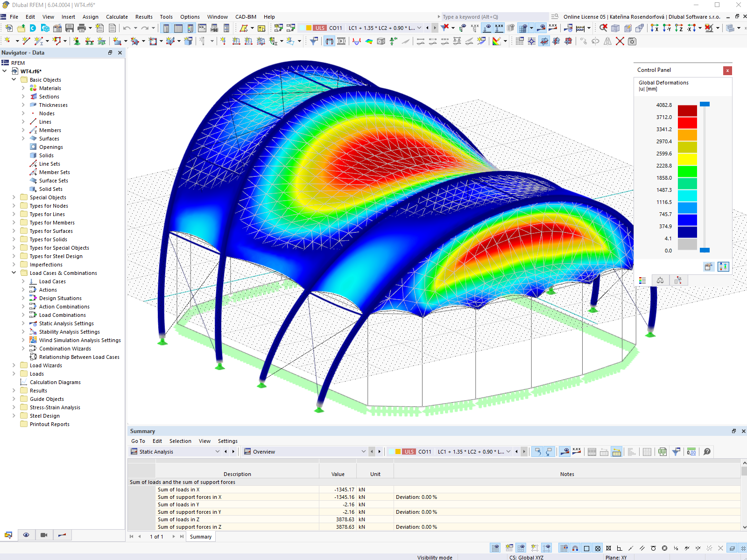Start the deformation animation playback icon

(x=342, y=41)
